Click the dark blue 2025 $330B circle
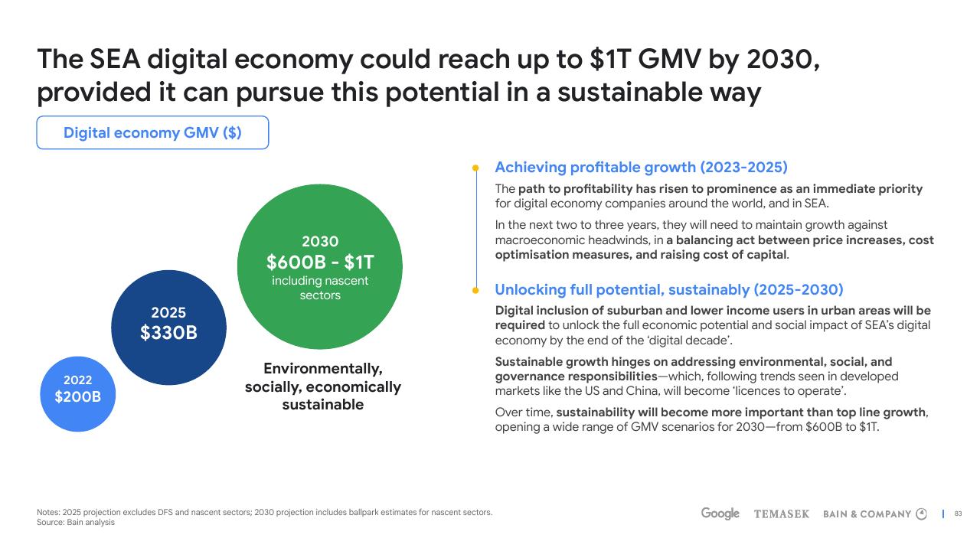 [169, 328]
